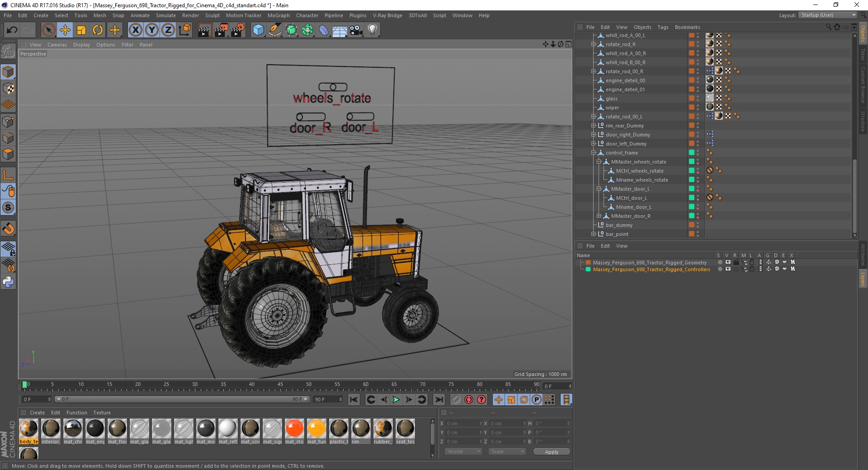Toggle Z axis lock
The width and height of the screenshot is (868, 470).
168,30
